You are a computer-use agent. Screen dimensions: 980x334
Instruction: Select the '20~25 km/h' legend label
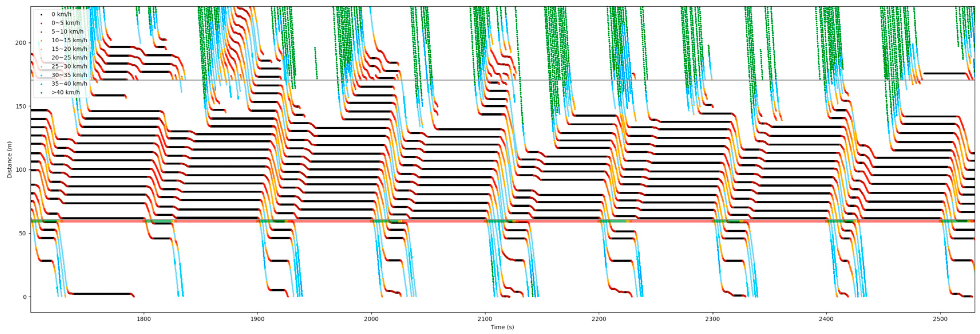point(69,58)
